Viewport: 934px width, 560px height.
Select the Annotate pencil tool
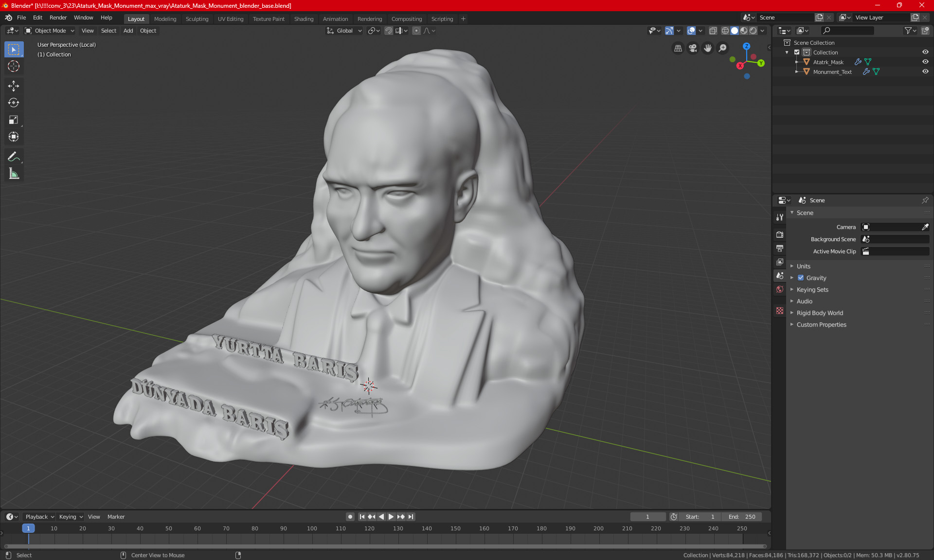point(14,157)
